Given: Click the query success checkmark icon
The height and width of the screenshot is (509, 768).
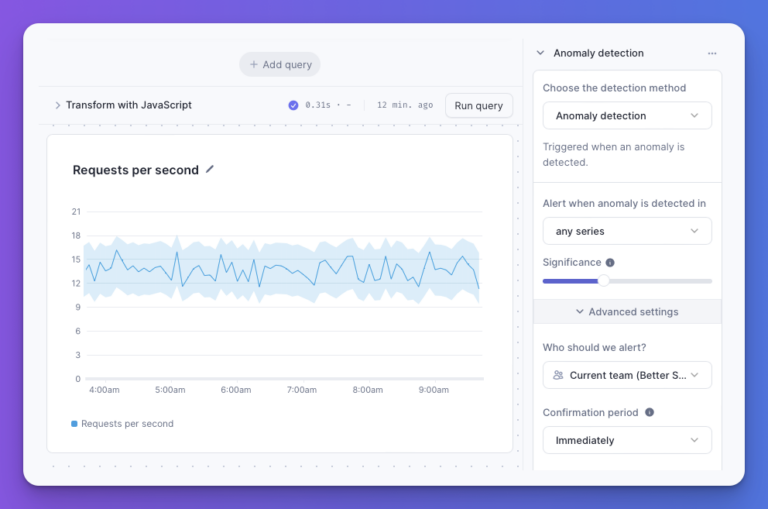Looking at the screenshot, I should 293,105.
